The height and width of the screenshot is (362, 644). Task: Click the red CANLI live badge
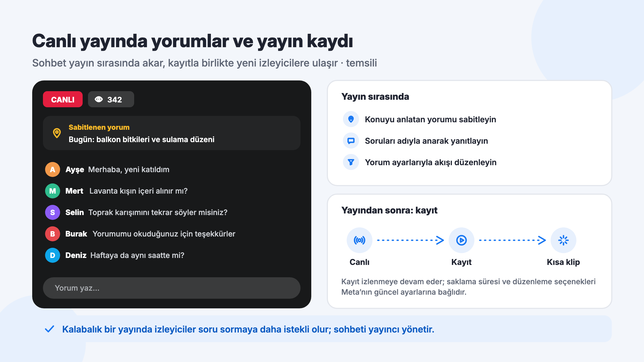pyautogui.click(x=63, y=99)
